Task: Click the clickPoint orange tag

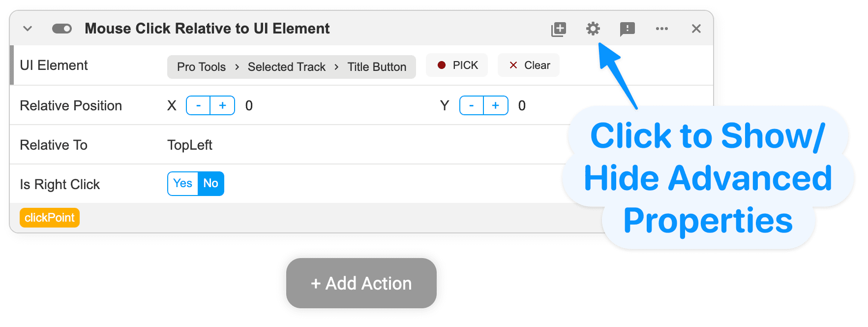Action: (x=50, y=218)
